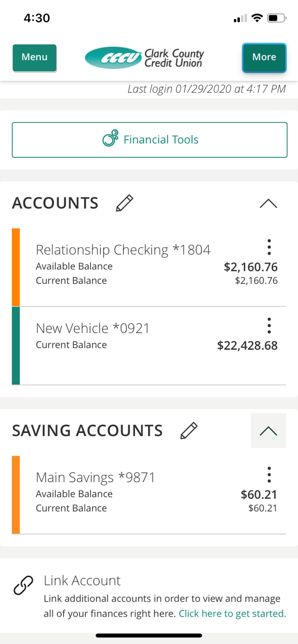This screenshot has width=298, height=644.
Task: Tap the pencil icon beside SAVING ACCOUNTS
Action: [189, 431]
